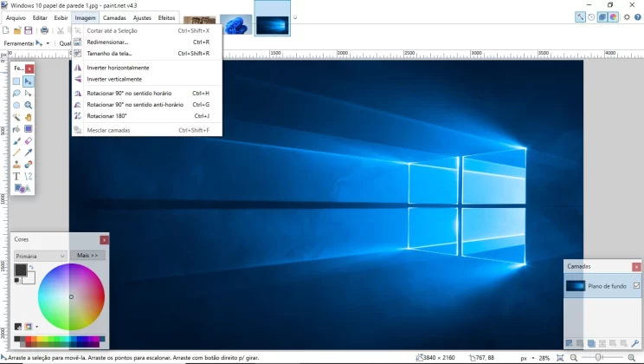Switch to the blue flower image thumbnail
This screenshot has width=644, height=364.
point(236,24)
